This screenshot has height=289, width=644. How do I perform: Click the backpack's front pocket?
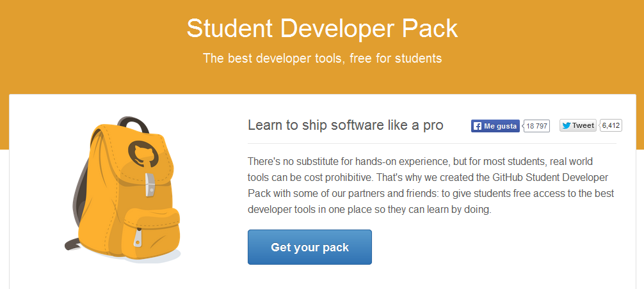[x=151, y=233]
